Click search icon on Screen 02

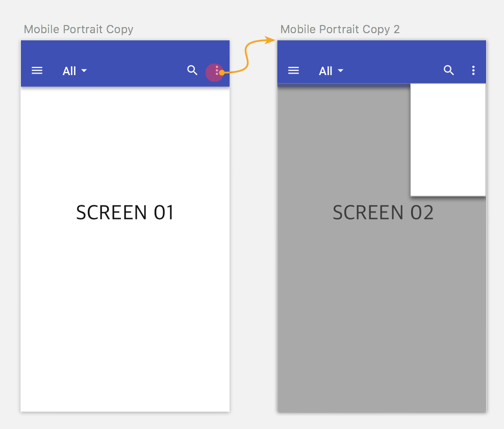(449, 70)
